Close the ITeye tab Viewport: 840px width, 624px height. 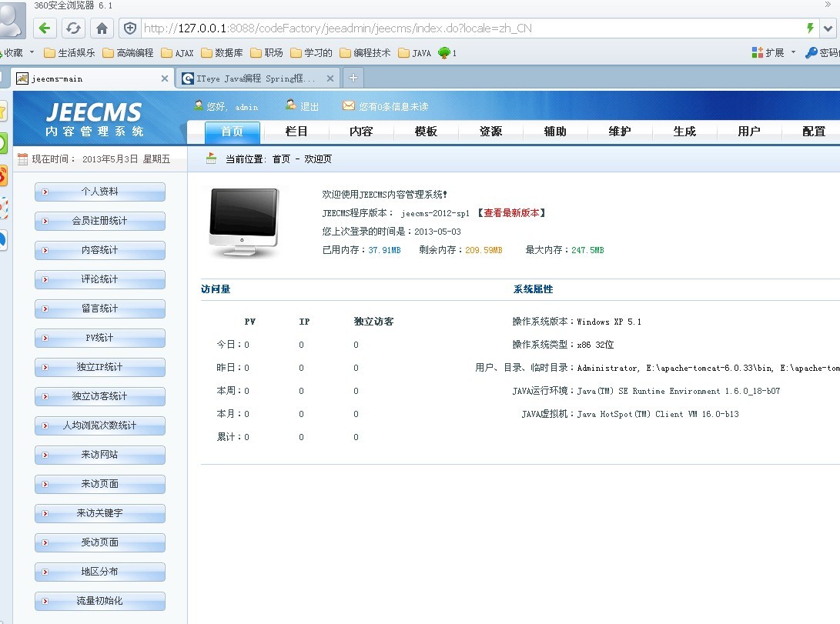pyautogui.click(x=330, y=78)
